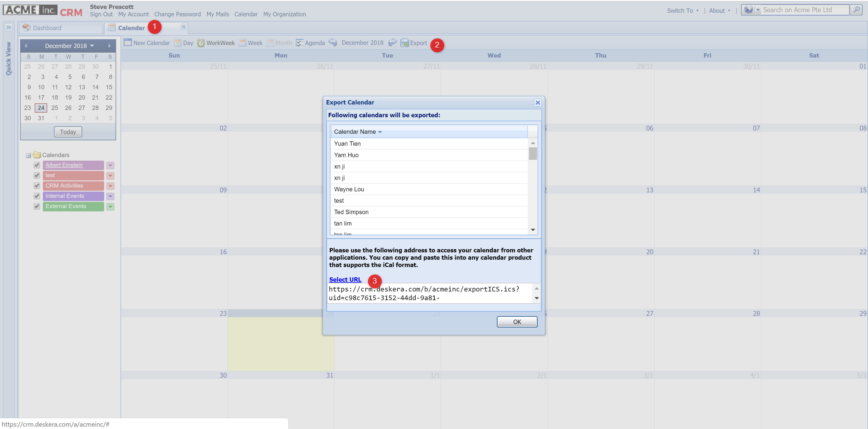Switch to the Dashboard tab

(x=47, y=28)
